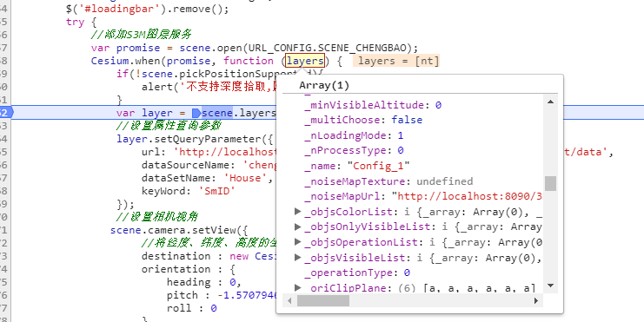This screenshot has width=644, height=322.
Task: Click the popup's vertical scrollbar down arrow
Action: (551, 286)
